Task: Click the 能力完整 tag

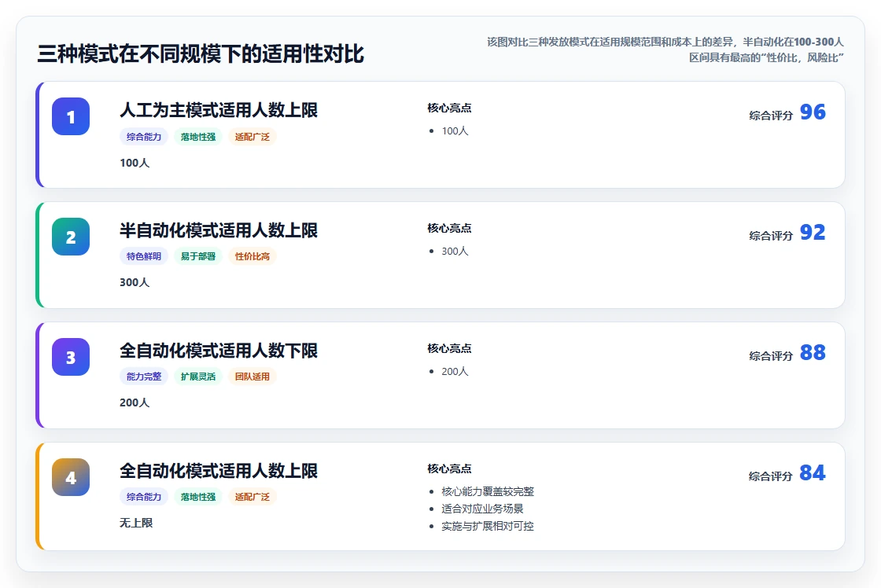Action: (x=144, y=377)
